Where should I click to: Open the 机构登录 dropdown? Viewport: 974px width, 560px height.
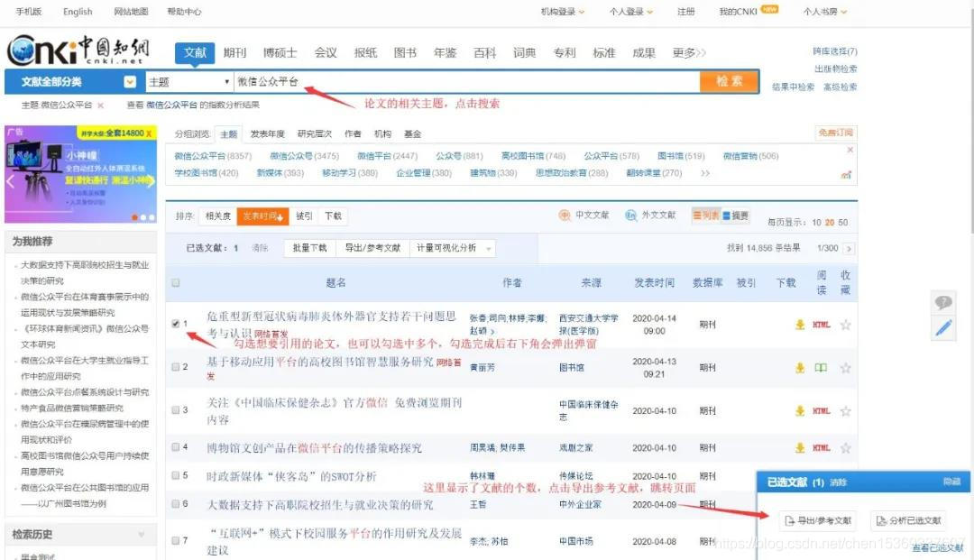[x=562, y=12]
